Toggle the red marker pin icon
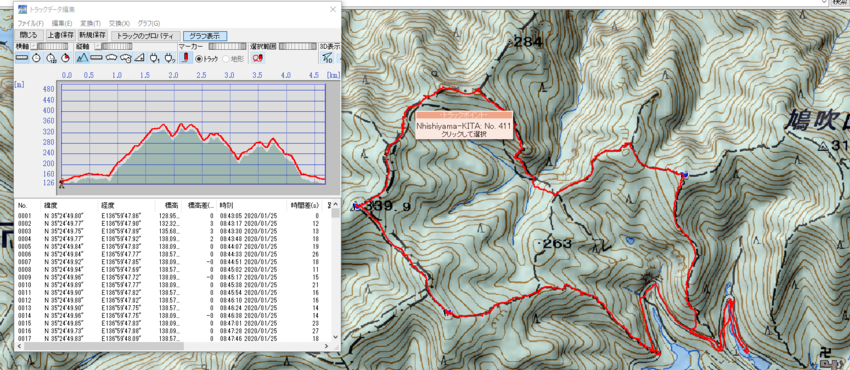Image resolution: width=850 pixels, height=370 pixels. click(x=185, y=57)
